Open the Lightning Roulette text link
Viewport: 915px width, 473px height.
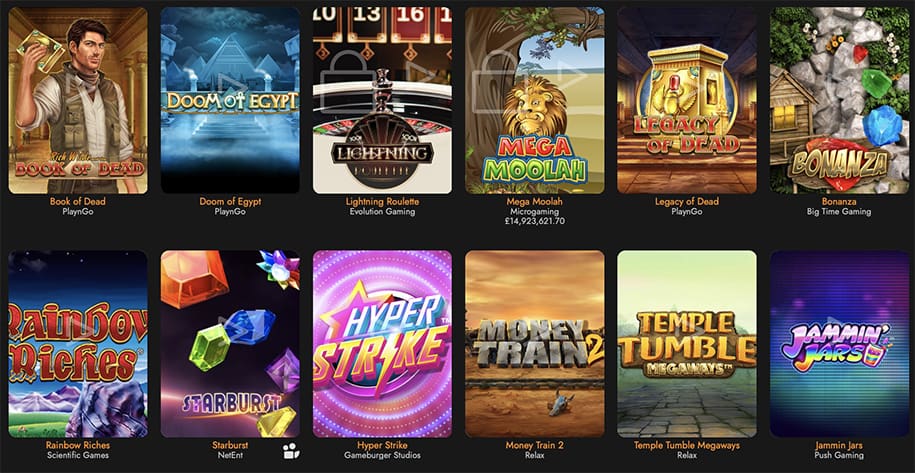[x=382, y=201]
